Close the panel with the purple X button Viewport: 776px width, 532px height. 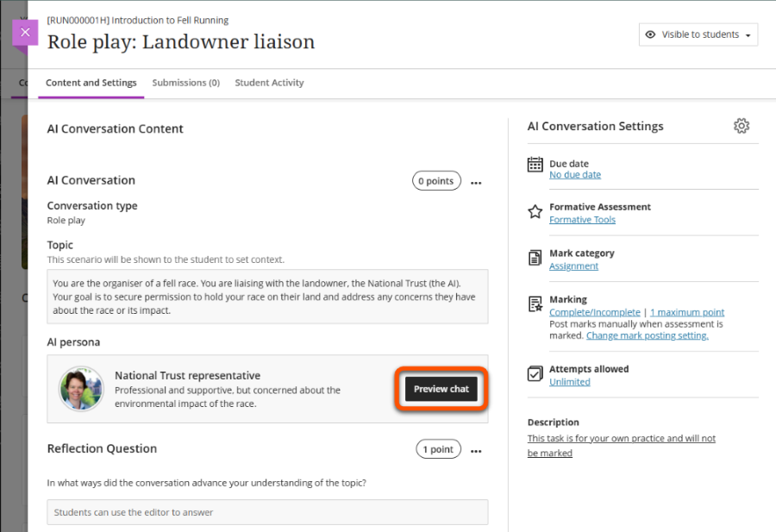coord(25,33)
